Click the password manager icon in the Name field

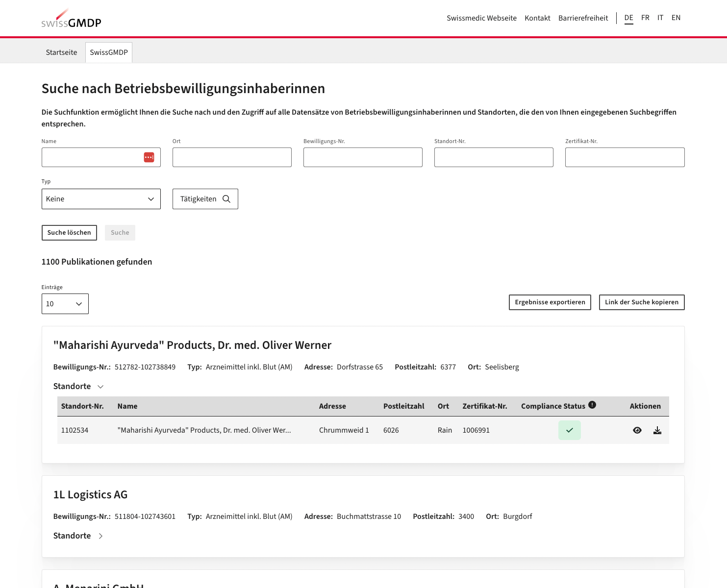pyautogui.click(x=148, y=157)
